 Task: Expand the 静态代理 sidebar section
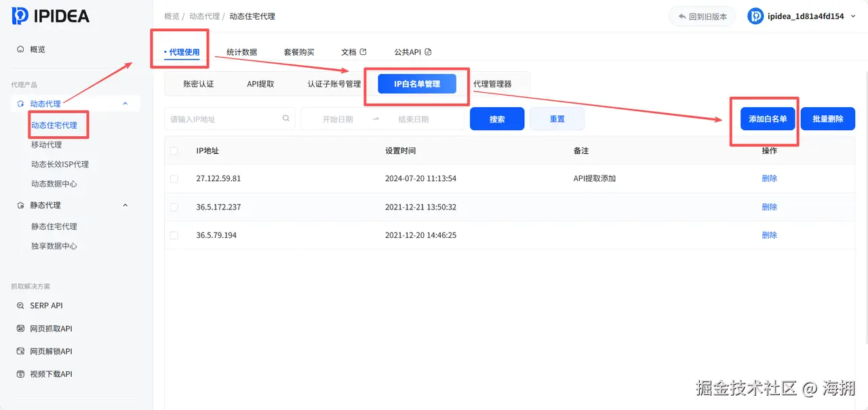point(125,205)
